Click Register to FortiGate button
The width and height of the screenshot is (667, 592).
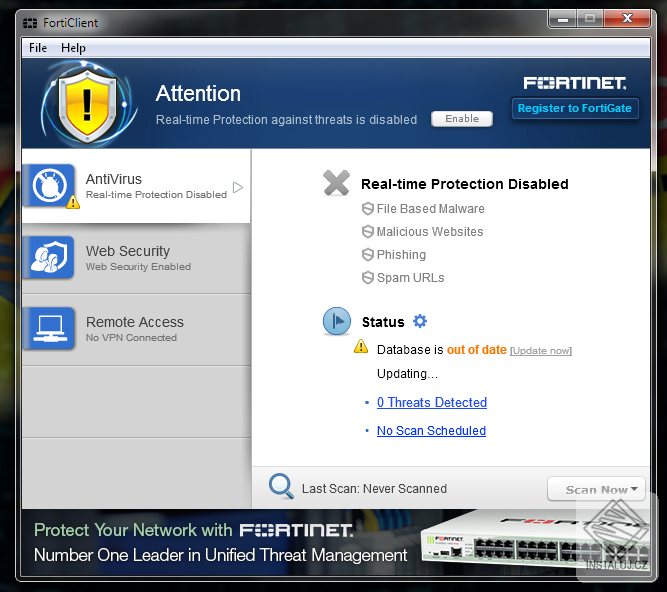[x=575, y=108]
